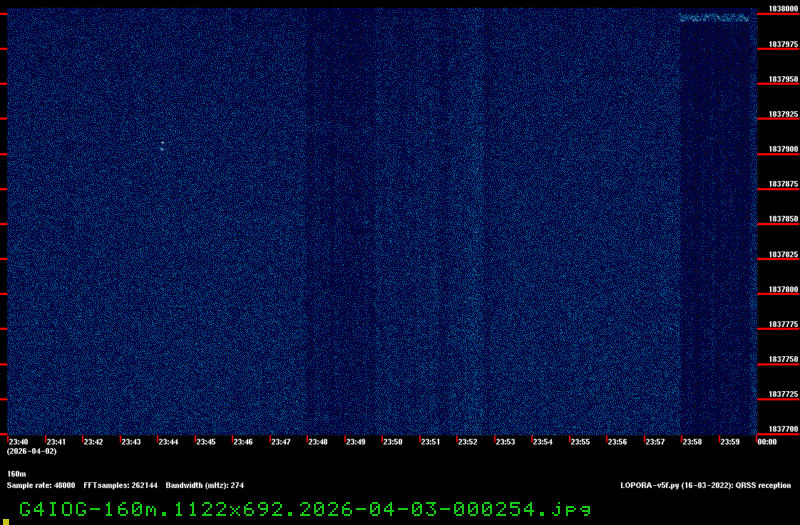The height and width of the screenshot is (525, 800).
Task: Click the 23:41 time axis label
Action: 56,442
